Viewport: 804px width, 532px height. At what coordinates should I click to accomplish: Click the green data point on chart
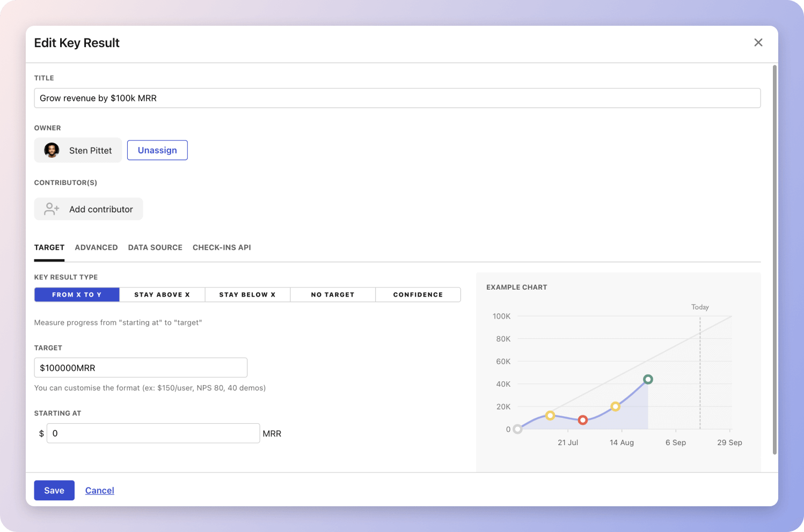[x=648, y=379]
